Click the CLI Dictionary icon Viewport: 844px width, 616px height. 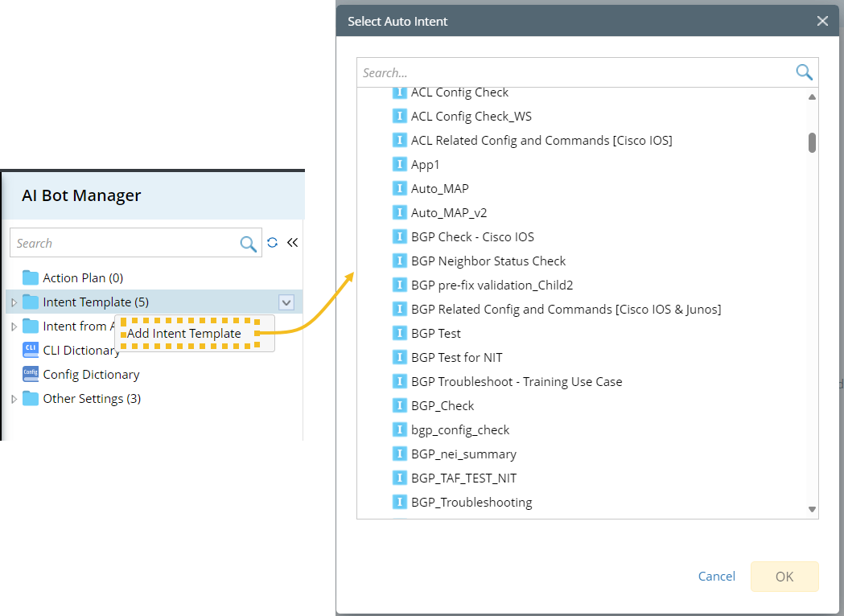31,350
